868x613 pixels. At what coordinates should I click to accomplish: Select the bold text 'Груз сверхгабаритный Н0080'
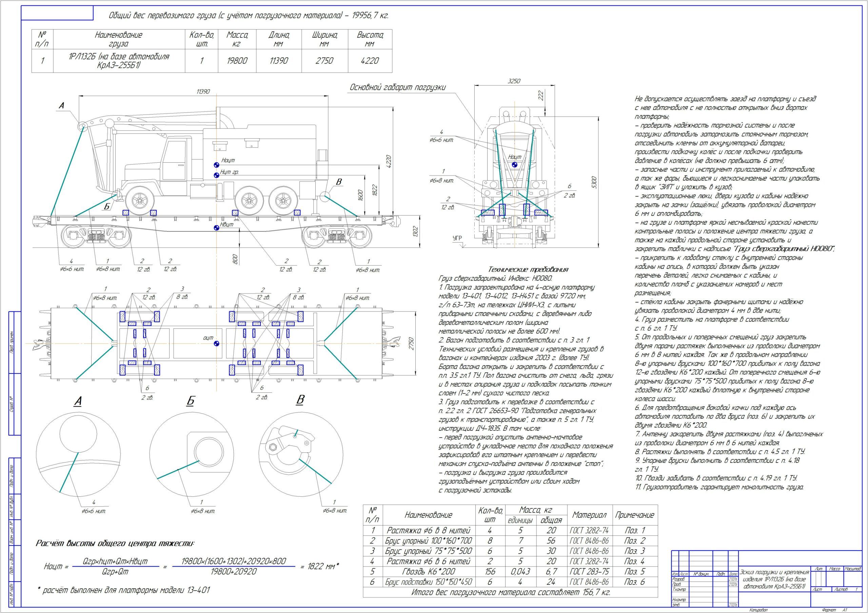coord(783,249)
